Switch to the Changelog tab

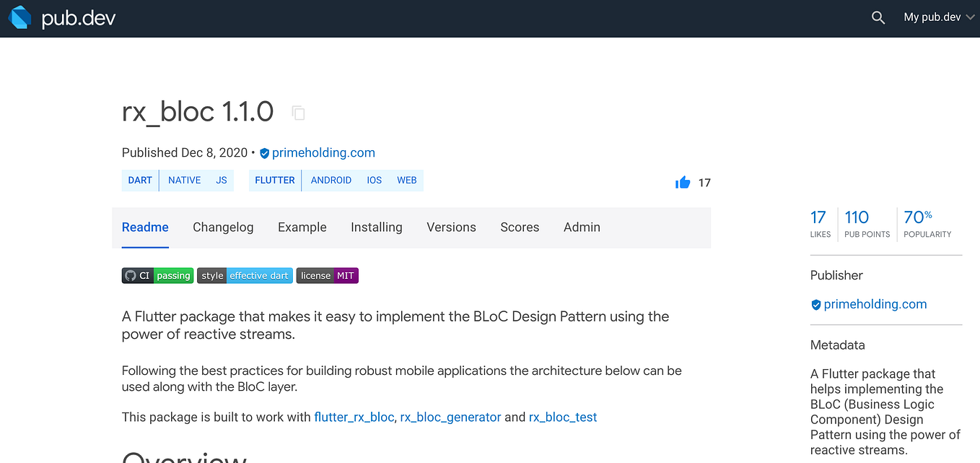(223, 227)
